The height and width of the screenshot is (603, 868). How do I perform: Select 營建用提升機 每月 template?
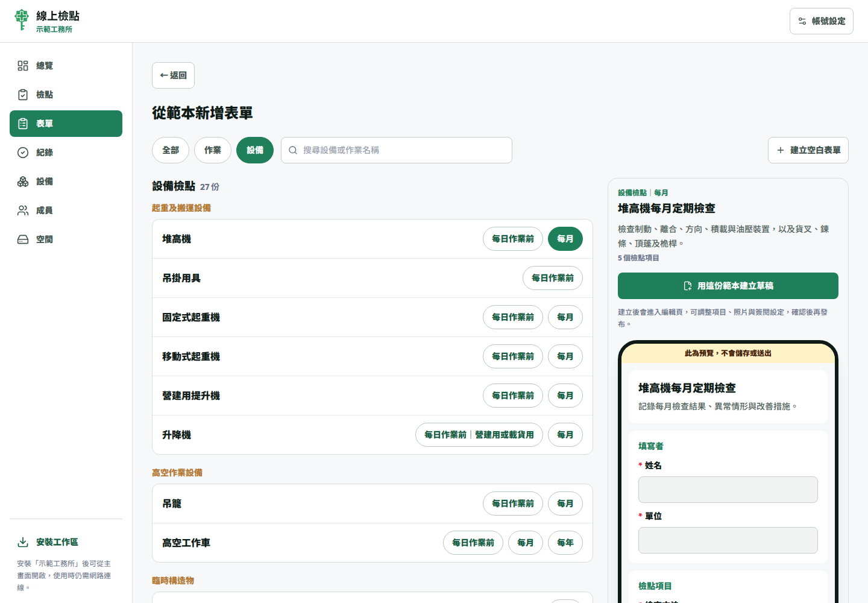(x=565, y=396)
